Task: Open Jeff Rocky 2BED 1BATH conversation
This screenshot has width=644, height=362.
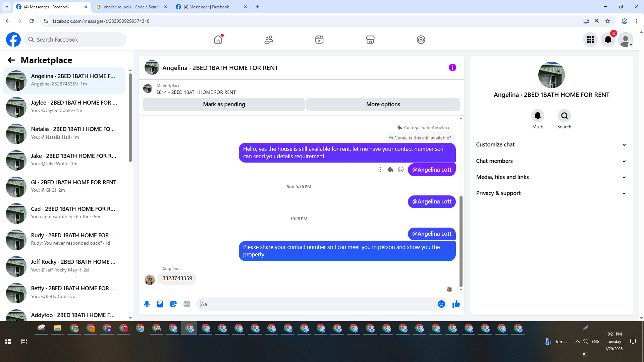Action: pyautogui.click(x=64, y=266)
